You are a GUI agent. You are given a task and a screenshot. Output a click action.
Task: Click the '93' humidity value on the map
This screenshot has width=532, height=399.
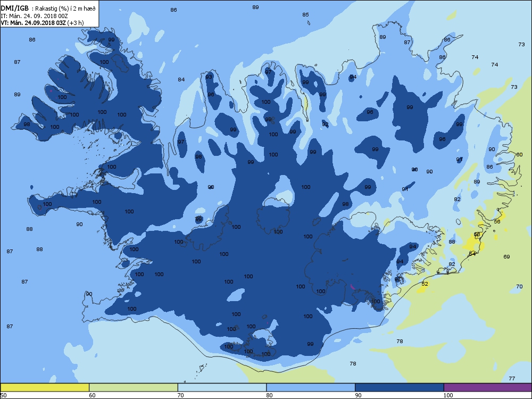point(209,77)
